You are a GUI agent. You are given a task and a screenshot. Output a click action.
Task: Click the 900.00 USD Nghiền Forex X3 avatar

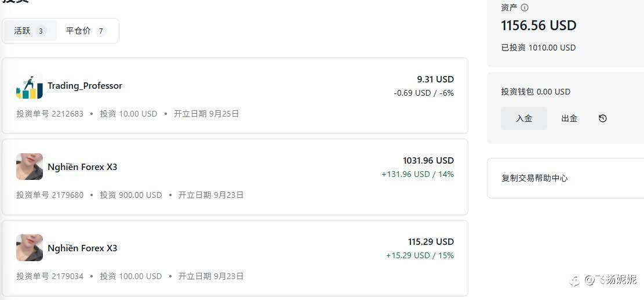pos(29,167)
